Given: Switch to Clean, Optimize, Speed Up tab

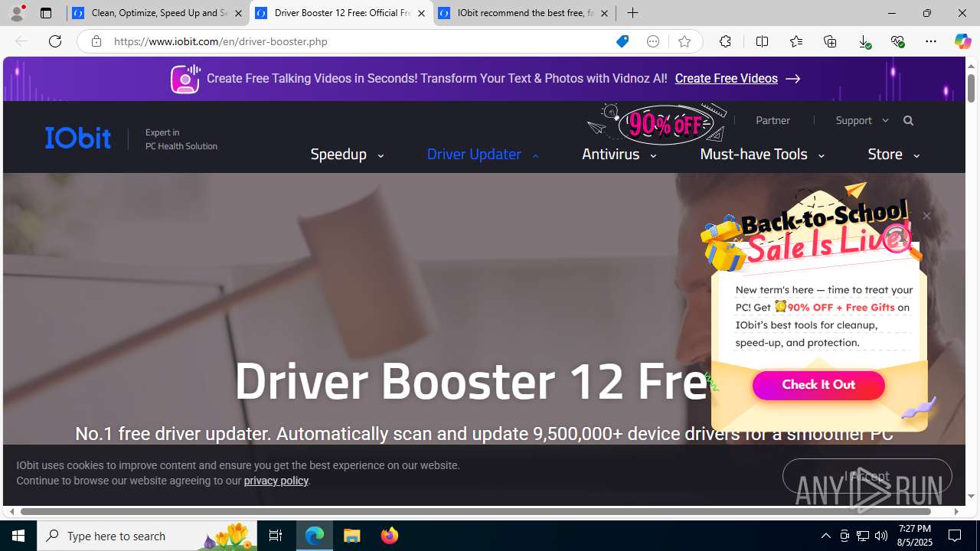Looking at the screenshot, I should pos(158,13).
